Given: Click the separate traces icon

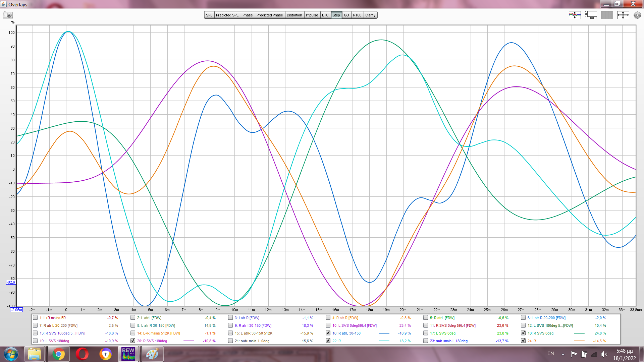Looking at the screenshot, I should 575,15.
